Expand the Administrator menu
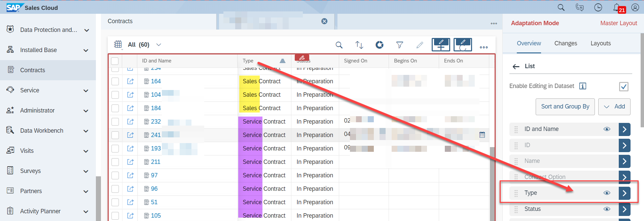The image size is (644, 221). point(86,111)
